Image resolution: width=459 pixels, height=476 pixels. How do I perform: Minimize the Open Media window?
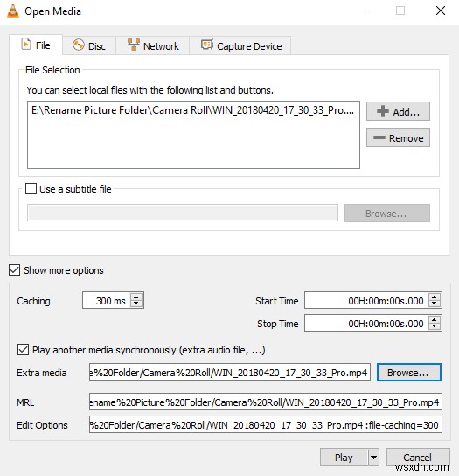tap(361, 10)
